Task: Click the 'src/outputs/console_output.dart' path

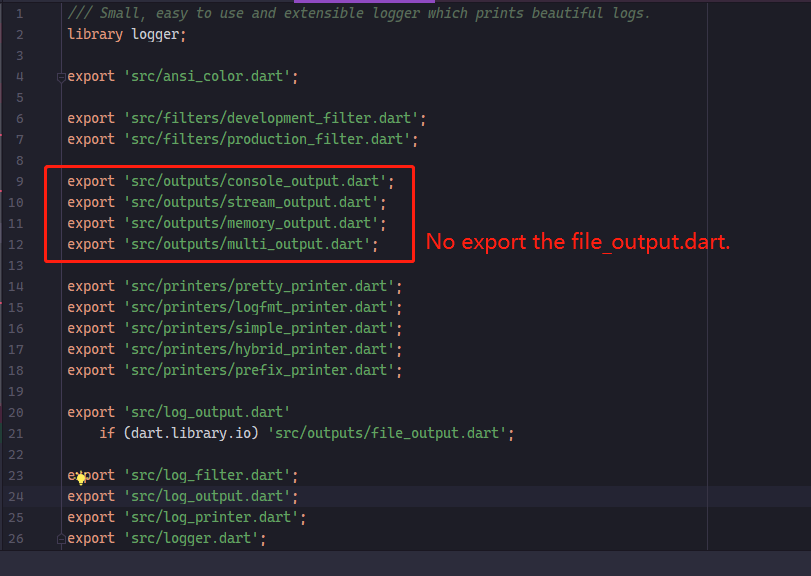Action: pos(255,181)
